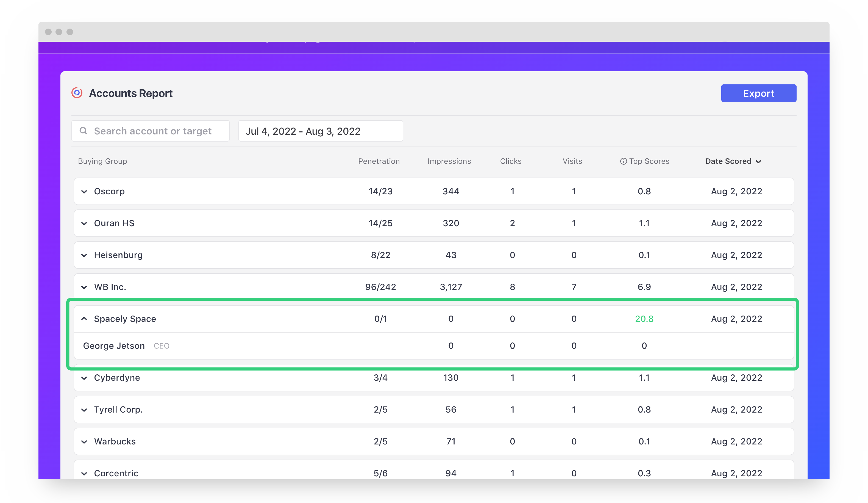Sort by the Impressions column header

(449, 161)
